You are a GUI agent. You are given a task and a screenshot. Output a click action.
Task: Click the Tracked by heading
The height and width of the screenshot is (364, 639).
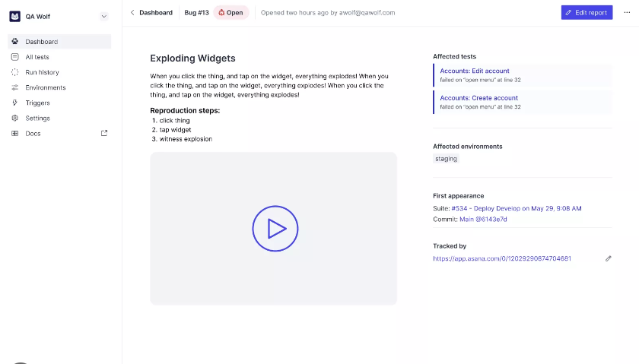[x=450, y=246]
